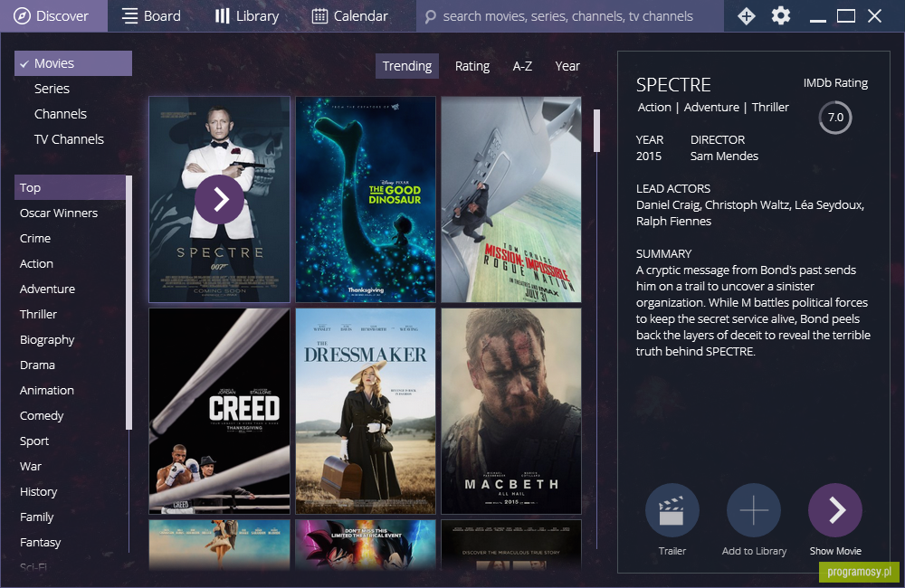Filter by Adventure genre in sidebar
This screenshot has width=905, height=588.
[47, 289]
